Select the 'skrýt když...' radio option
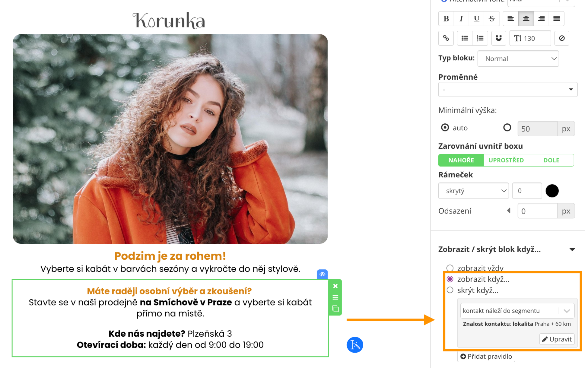The height and width of the screenshot is (368, 588). click(450, 290)
